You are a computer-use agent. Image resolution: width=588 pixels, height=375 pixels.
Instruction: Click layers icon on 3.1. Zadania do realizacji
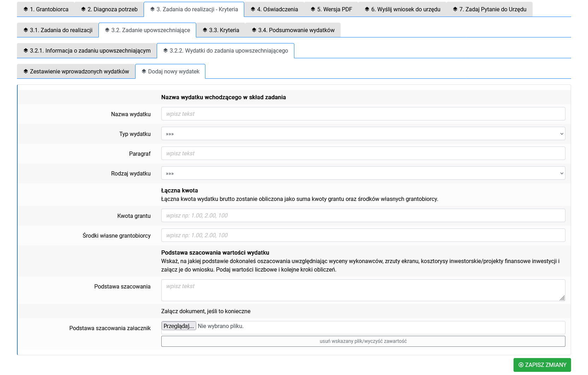coord(25,30)
